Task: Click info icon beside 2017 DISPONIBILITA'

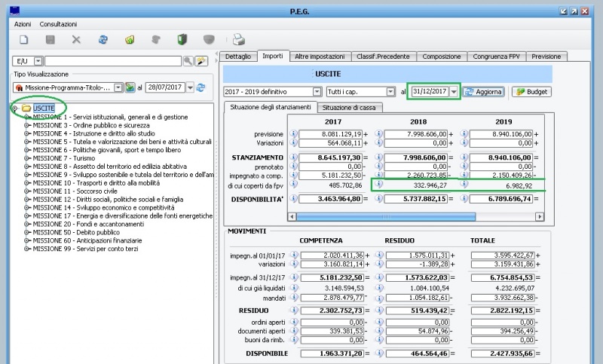Action: tap(295, 199)
